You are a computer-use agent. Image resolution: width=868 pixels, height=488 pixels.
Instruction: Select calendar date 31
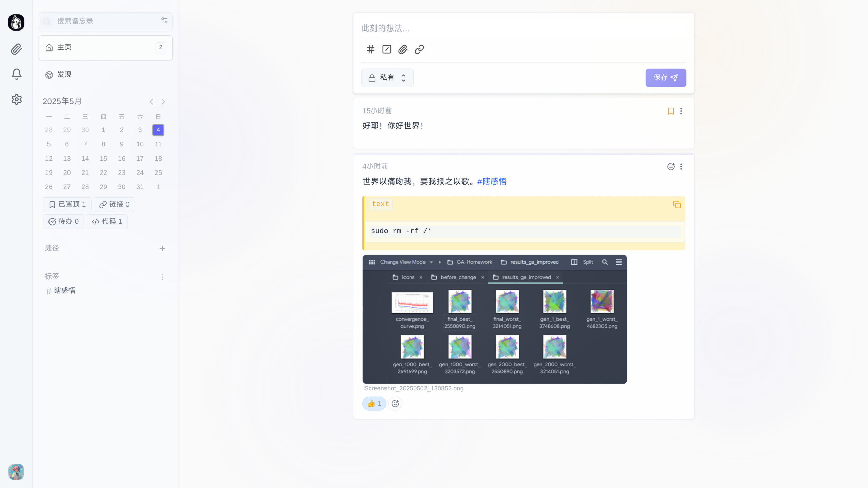140,187
